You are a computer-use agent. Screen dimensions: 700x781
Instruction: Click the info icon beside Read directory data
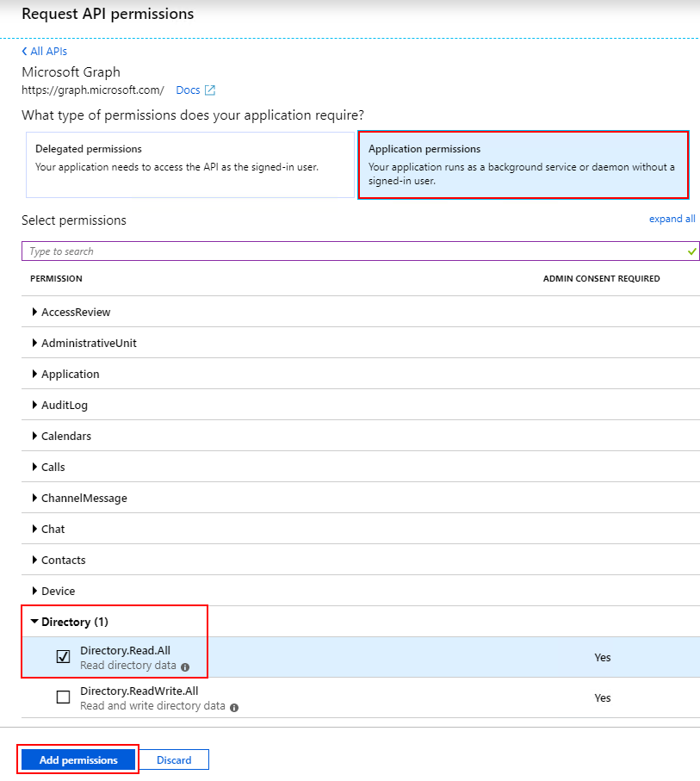tap(185, 667)
